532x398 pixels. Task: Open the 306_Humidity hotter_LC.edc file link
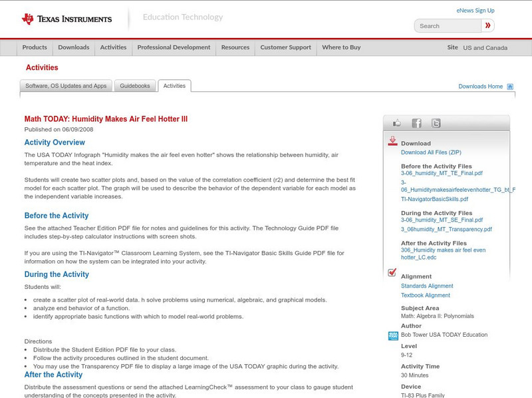point(443,254)
